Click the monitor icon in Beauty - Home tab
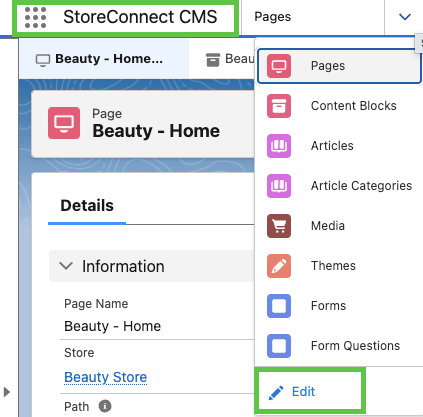This screenshot has width=423, height=417. tap(43, 60)
